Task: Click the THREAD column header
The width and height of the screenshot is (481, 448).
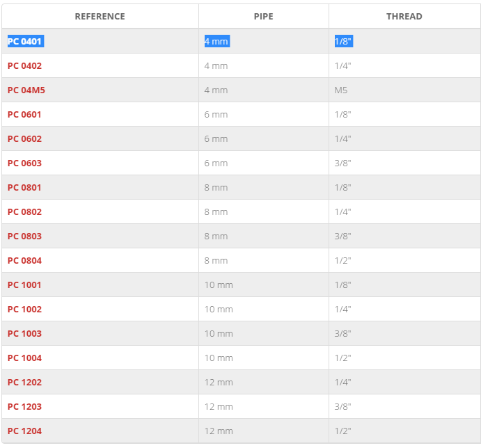Action: 404,16
